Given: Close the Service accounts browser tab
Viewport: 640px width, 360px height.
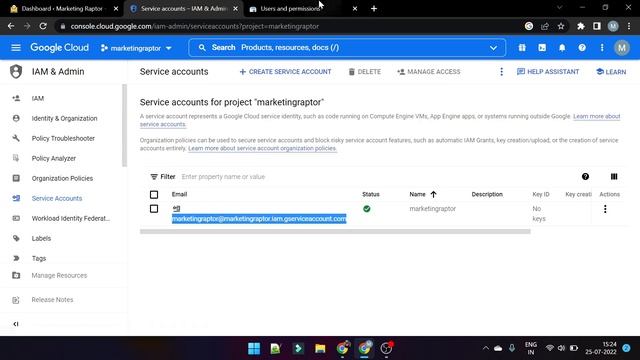Looking at the screenshot, I should (x=236, y=9).
